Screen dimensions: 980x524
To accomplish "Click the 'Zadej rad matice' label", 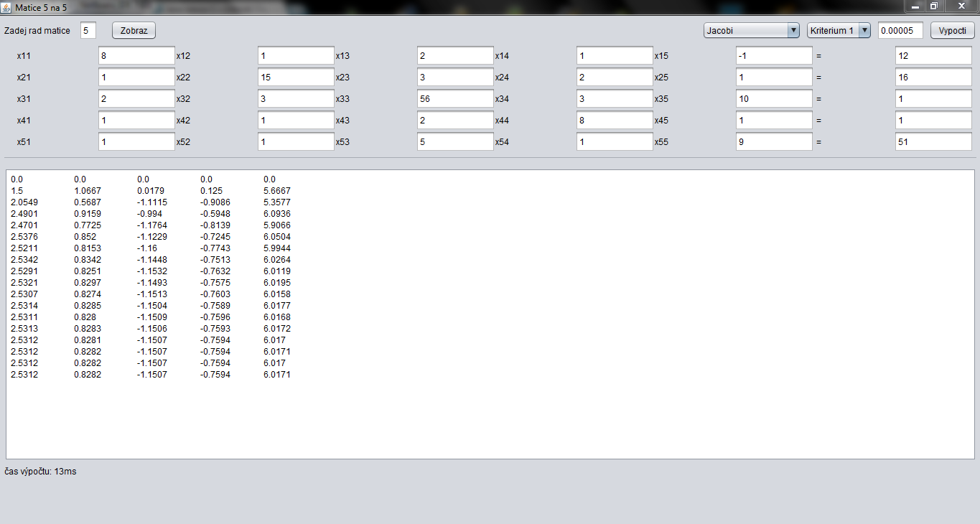I will point(37,31).
